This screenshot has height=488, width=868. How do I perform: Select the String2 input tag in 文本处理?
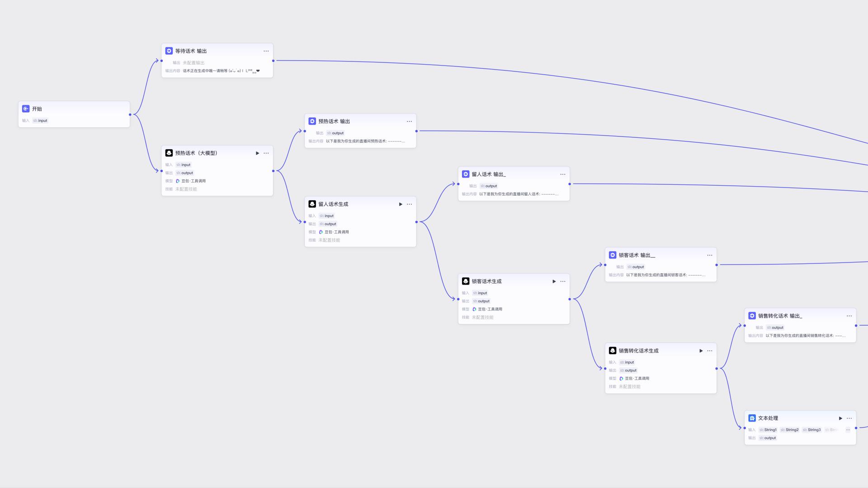tap(789, 430)
